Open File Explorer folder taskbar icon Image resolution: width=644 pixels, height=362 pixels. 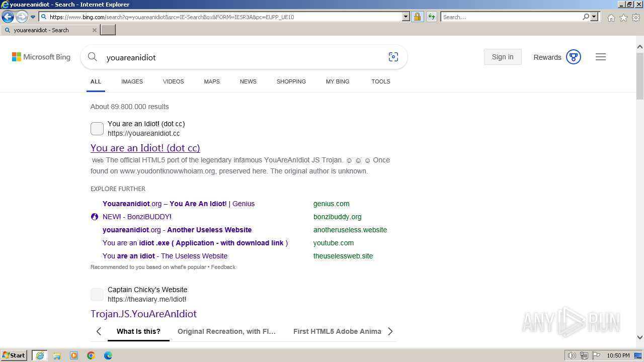pos(57,355)
